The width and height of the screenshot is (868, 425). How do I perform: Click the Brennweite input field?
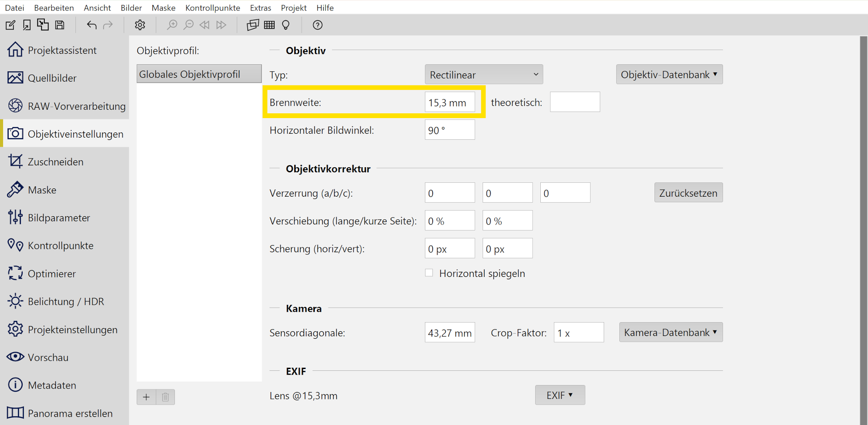coord(450,103)
